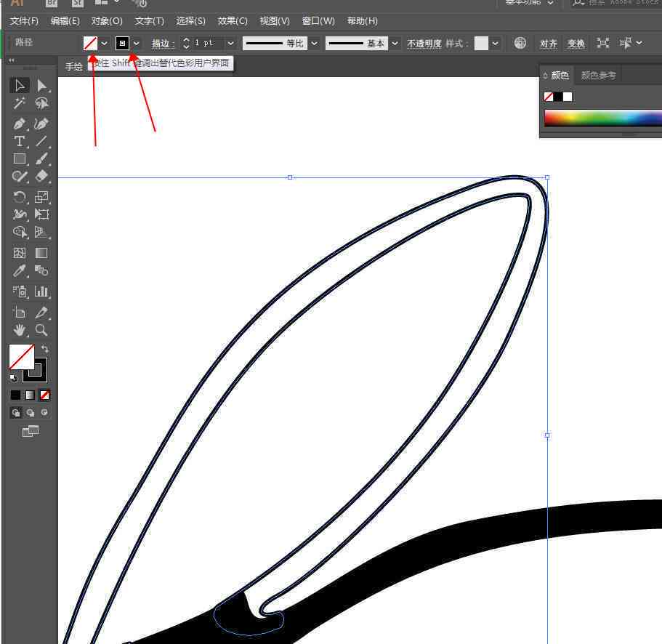Select the Shape Builder tool
Image resolution: width=662 pixels, height=644 pixels.
pyautogui.click(x=20, y=232)
